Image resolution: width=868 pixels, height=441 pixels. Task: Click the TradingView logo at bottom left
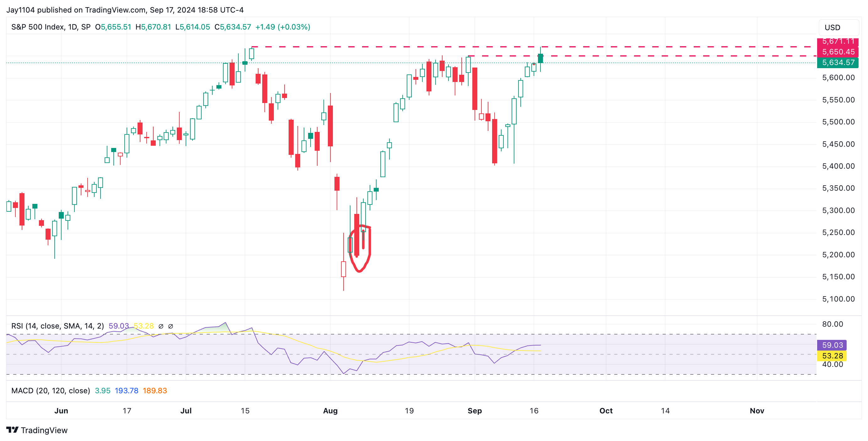point(37,430)
